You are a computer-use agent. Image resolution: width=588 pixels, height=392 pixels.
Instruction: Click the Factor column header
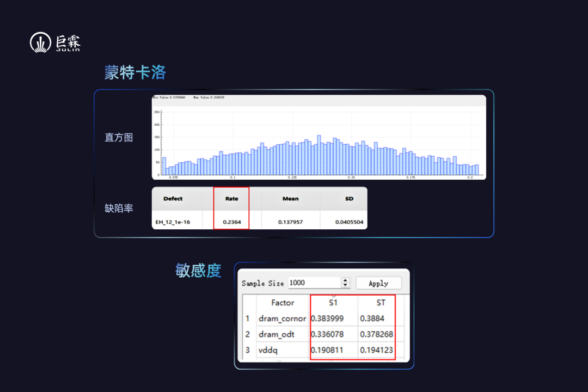point(283,303)
